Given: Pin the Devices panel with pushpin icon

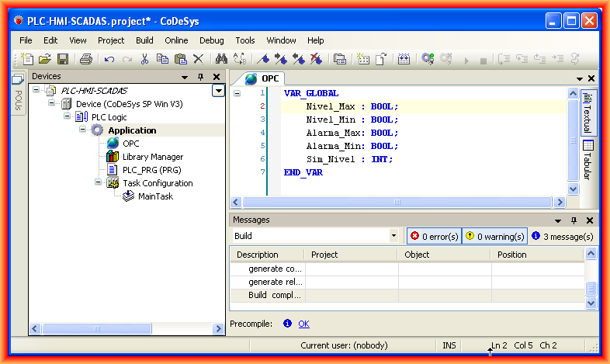Looking at the screenshot, I should 200,77.
